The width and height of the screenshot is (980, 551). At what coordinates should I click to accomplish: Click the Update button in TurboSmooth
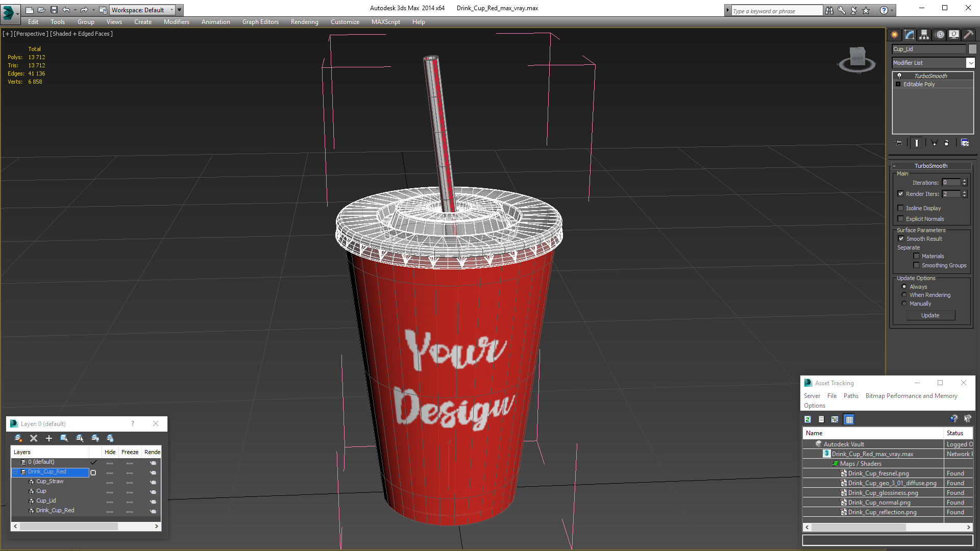[x=930, y=315]
